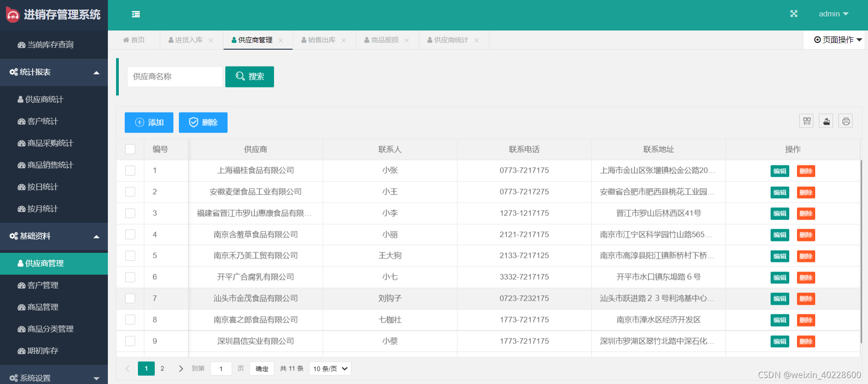The width and height of the screenshot is (868, 384).
Task: Click the system logo icon
Action: click(x=12, y=15)
